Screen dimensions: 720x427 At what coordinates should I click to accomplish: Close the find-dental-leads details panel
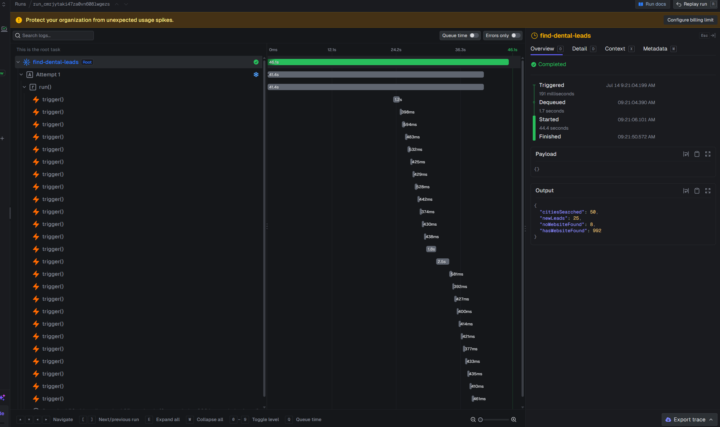point(713,35)
